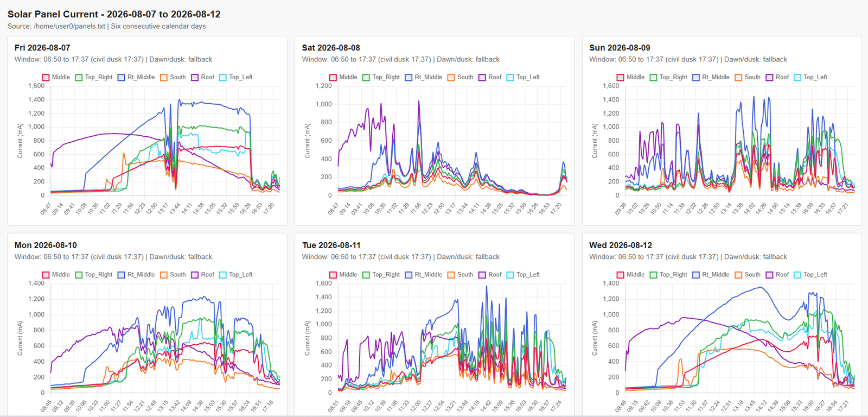The width and height of the screenshot is (868, 417).
Task: Click the Window info line under Tue 2026-08-11
Action: pos(401,257)
